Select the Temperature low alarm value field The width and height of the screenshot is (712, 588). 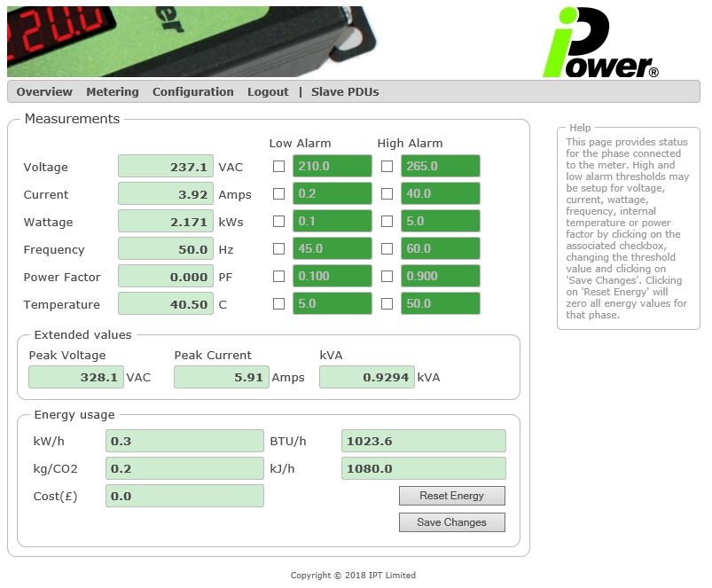click(x=333, y=304)
